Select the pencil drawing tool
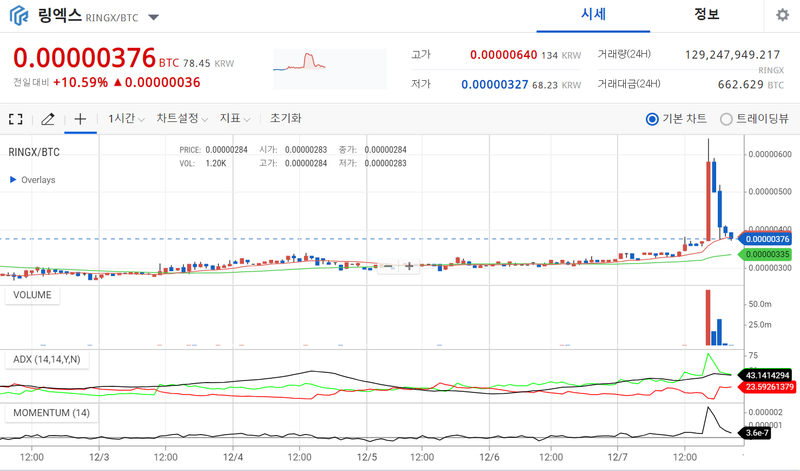The image size is (800, 471). coord(47,119)
